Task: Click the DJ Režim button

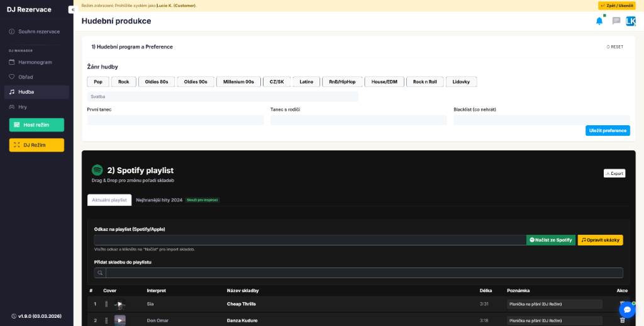Action: 36,145
